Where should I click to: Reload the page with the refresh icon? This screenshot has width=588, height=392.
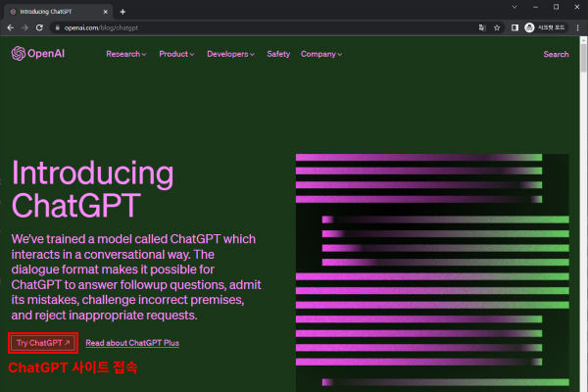coord(39,27)
